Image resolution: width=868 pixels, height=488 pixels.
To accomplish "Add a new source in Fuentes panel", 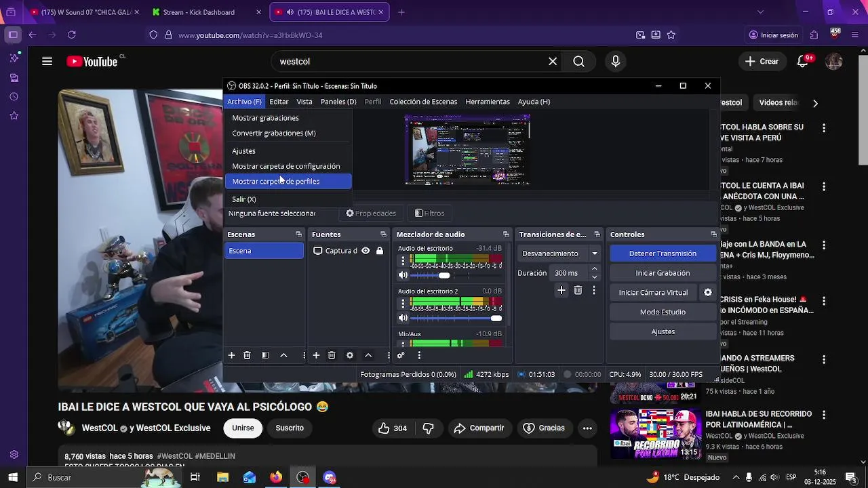I will click(x=316, y=355).
